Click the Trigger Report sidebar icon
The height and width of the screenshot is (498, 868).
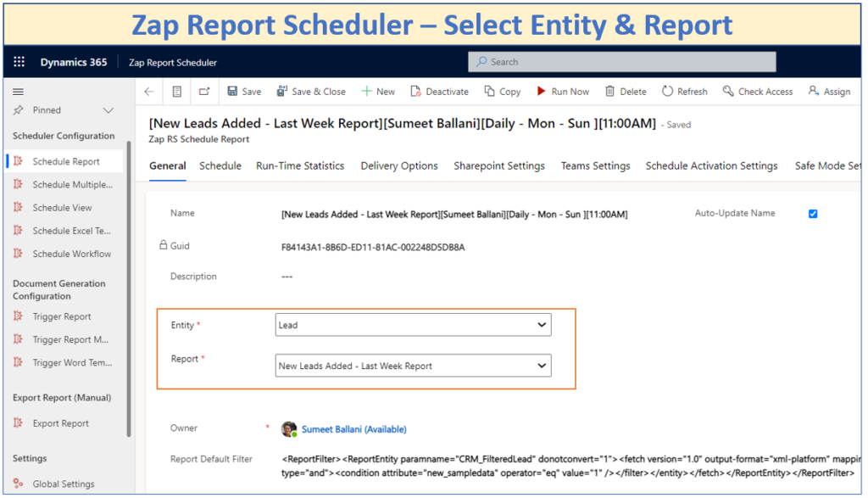coord(19,316)
